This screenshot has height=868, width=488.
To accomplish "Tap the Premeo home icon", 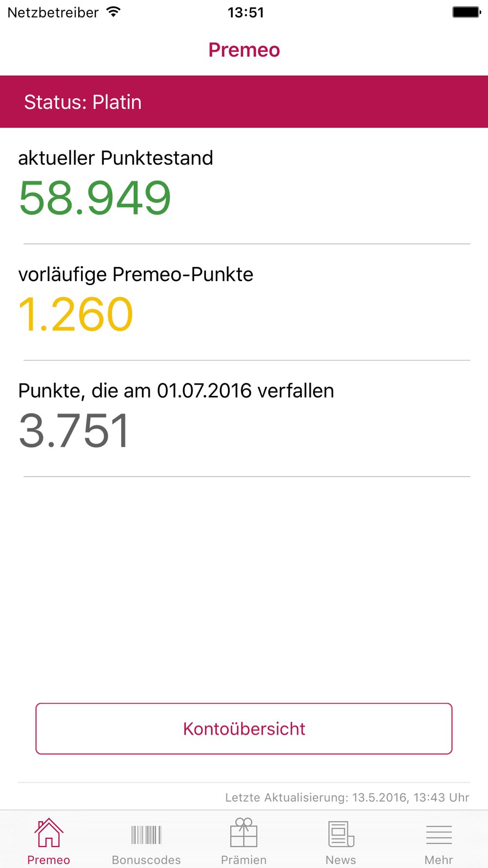I will click(x=49, y=833).
